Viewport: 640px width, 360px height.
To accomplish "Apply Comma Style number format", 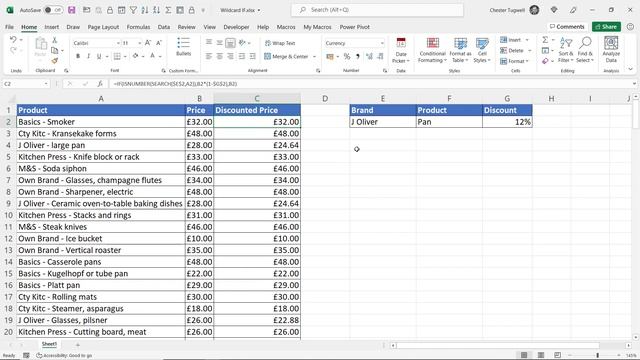I will 358,56.
